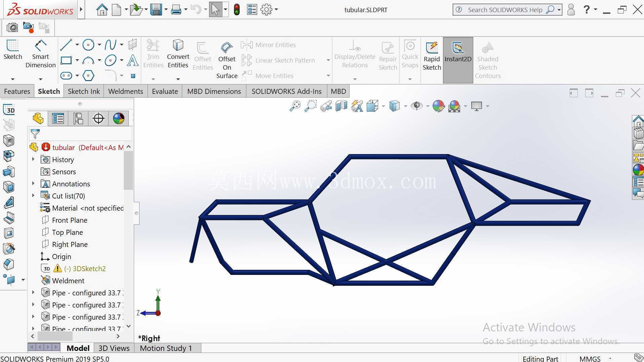The image size is (644, 362).
Task: Expand the Annotations tree node
Action: 33,183
